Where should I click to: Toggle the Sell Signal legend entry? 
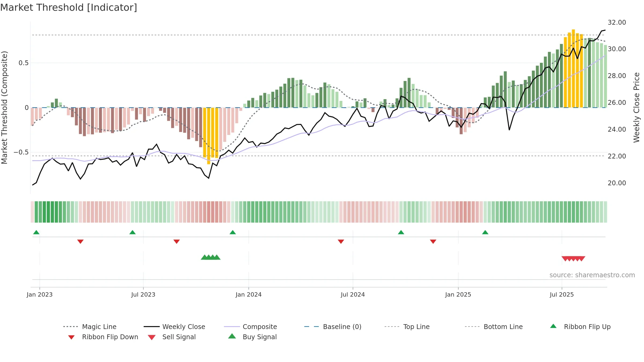click(172, 337)
